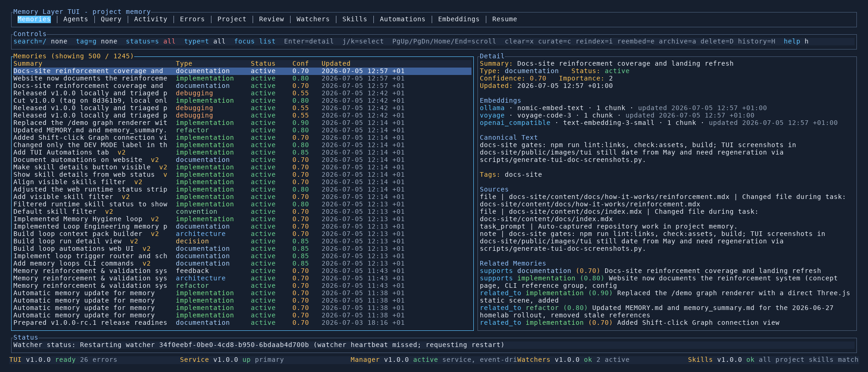Click the tag=g filter control
The image size is (868, 372).
coord(97,41)
